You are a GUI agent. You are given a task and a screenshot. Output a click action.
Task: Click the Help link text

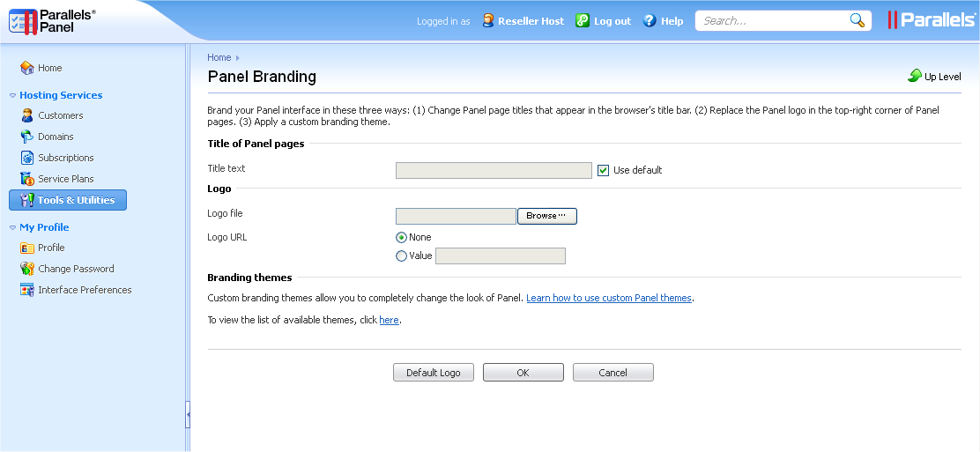coord(672,21)
